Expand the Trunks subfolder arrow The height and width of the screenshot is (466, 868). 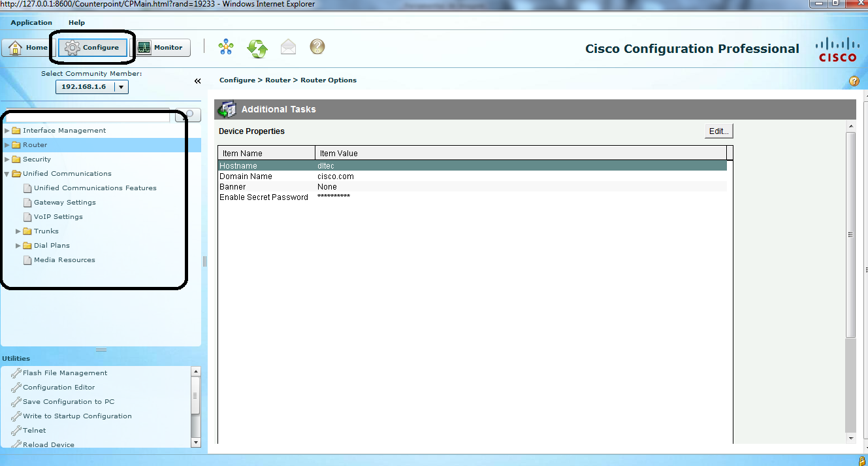click(x=18, y=231)
